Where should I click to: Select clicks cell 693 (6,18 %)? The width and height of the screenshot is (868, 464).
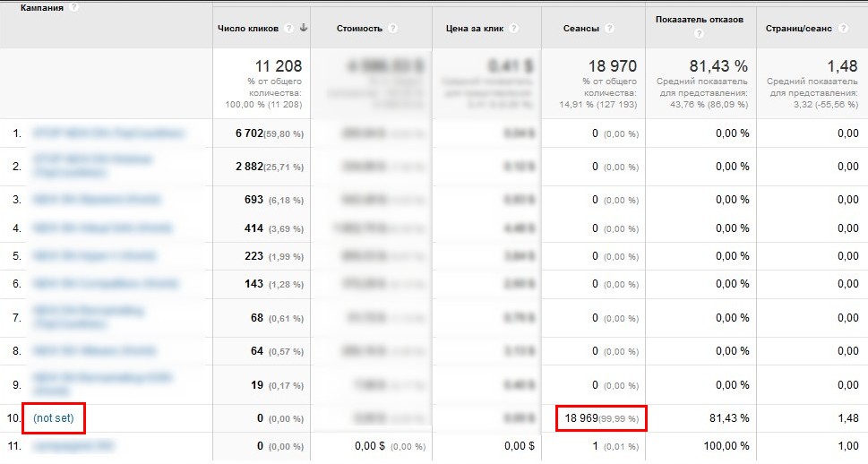pos(274,200)
